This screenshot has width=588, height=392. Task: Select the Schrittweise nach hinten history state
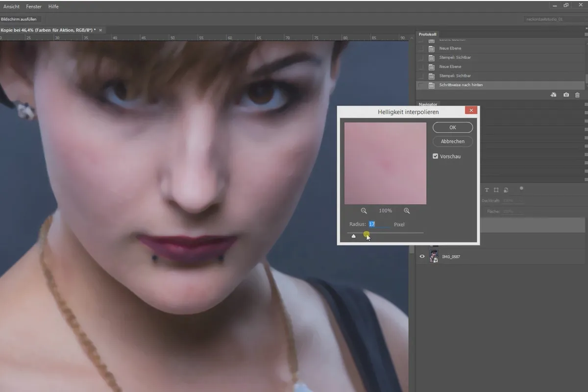point(500,85)
